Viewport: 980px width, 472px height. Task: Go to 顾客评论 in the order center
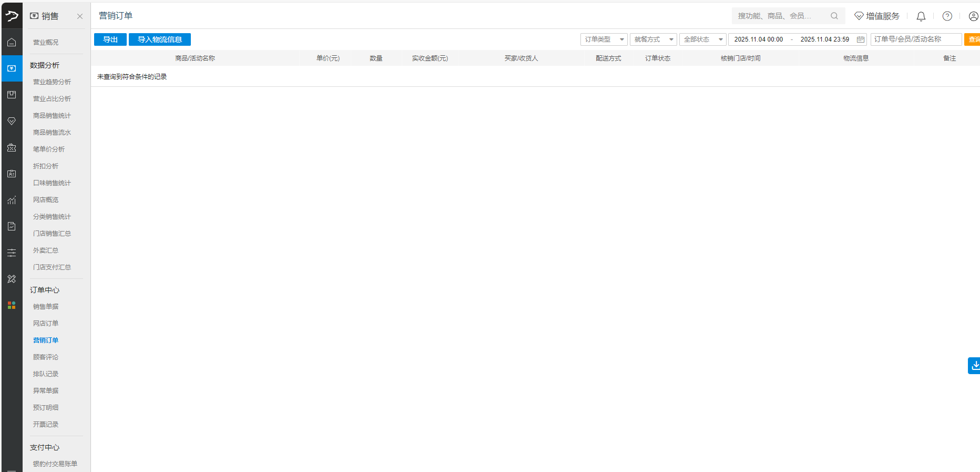[x=46, y=357]
